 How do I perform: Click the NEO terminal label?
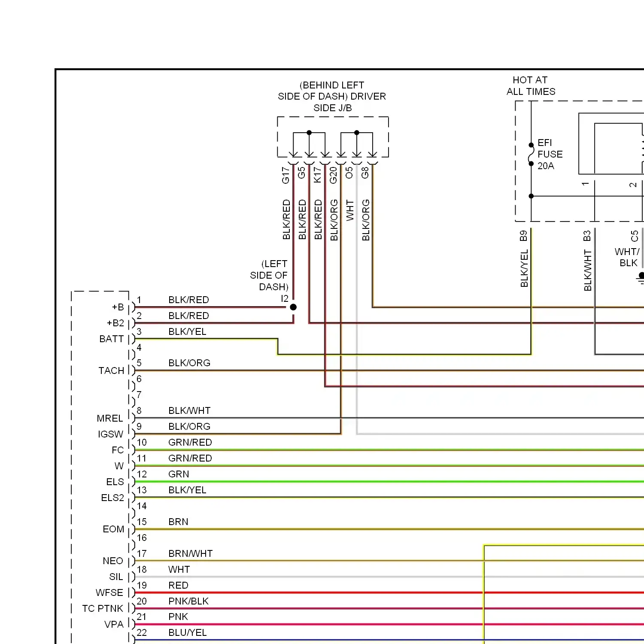click(x=113, y=561)
